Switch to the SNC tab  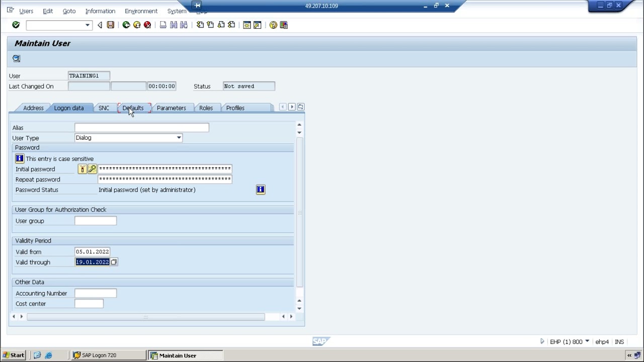104,108
